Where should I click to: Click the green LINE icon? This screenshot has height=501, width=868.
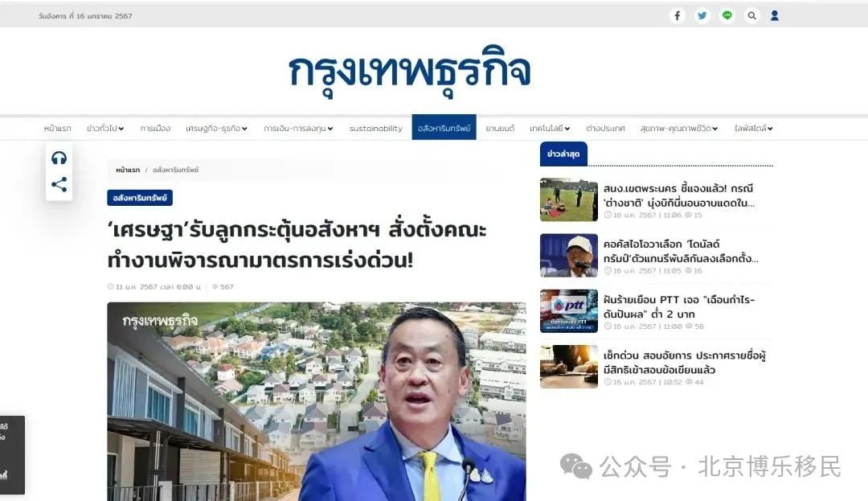click(727, 15)
